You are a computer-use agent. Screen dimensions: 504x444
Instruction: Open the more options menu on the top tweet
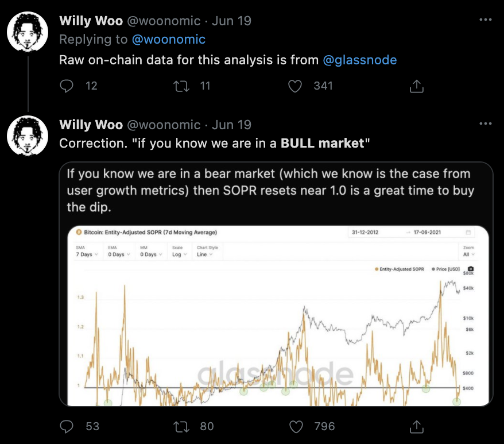pos(486,19)
